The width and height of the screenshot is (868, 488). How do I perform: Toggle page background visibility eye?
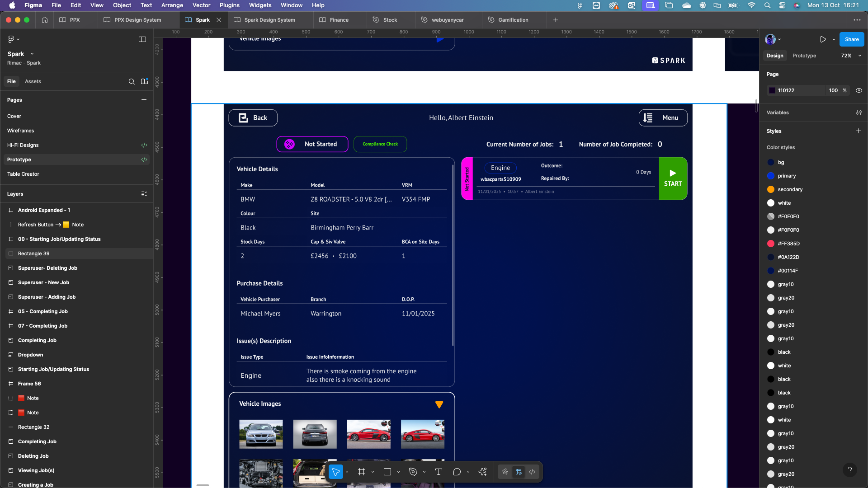pyautogui.click(x=859, y=90)
